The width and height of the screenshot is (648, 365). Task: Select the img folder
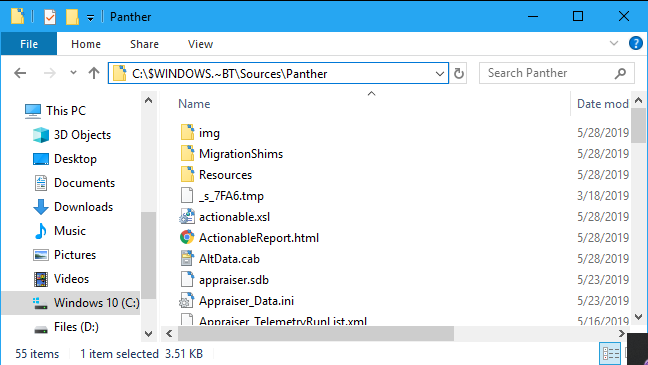point(209,133)
